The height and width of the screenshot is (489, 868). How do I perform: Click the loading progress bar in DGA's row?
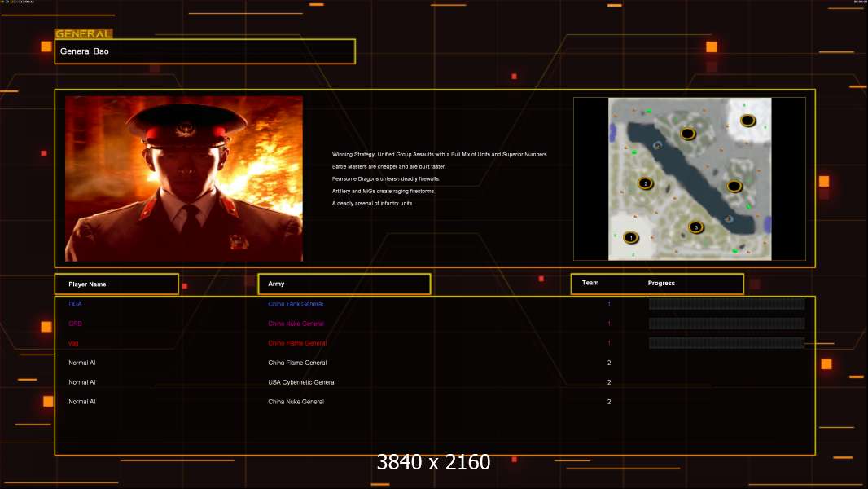tap(726, 303)
